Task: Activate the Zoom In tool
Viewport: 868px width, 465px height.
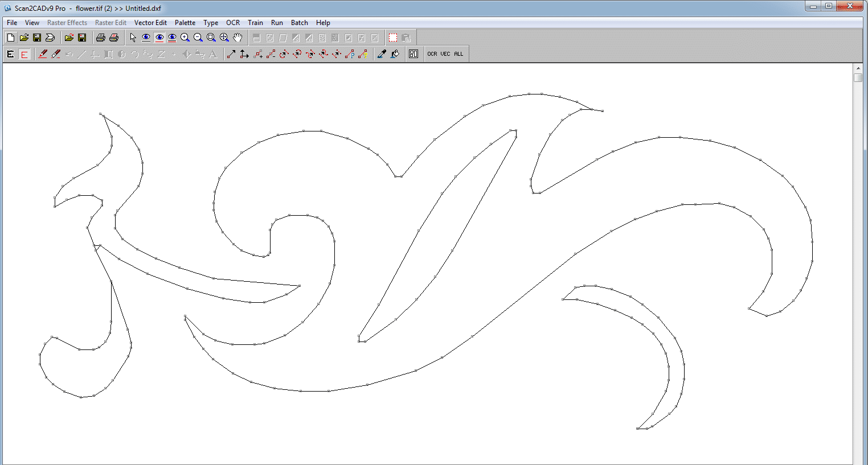Action: click(x=185, y=37)
